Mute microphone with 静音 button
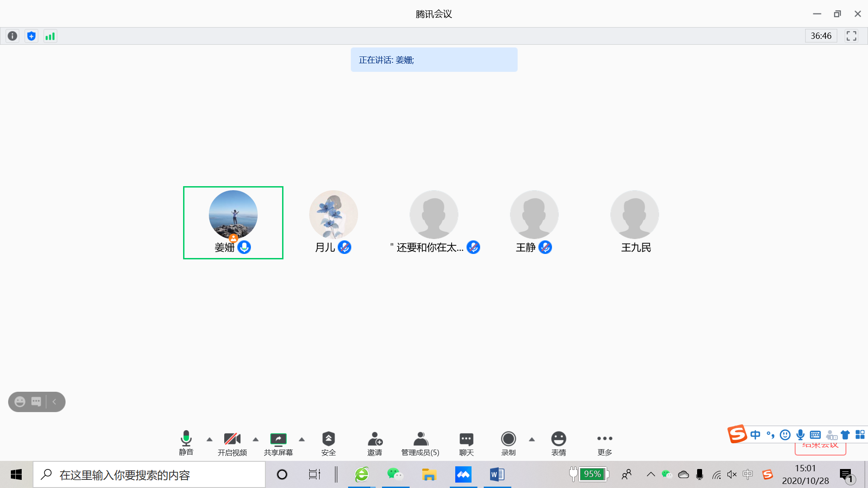 click(186, 443)
